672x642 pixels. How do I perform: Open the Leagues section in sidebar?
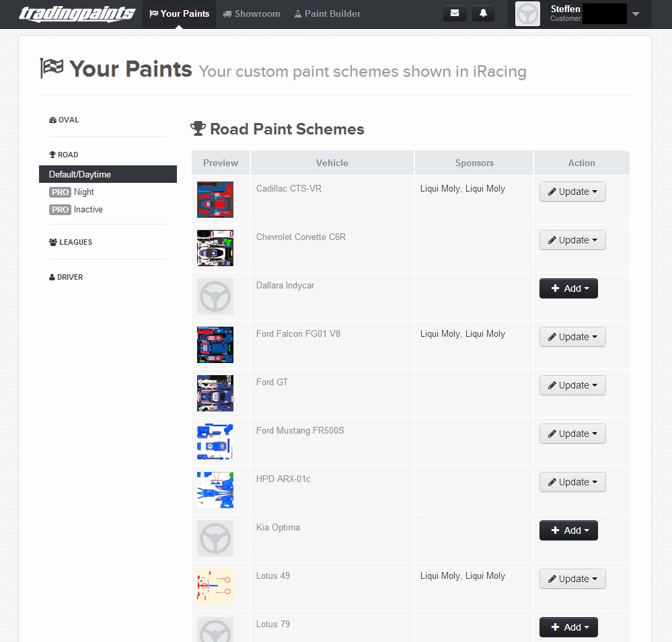(x=71, y=242)
